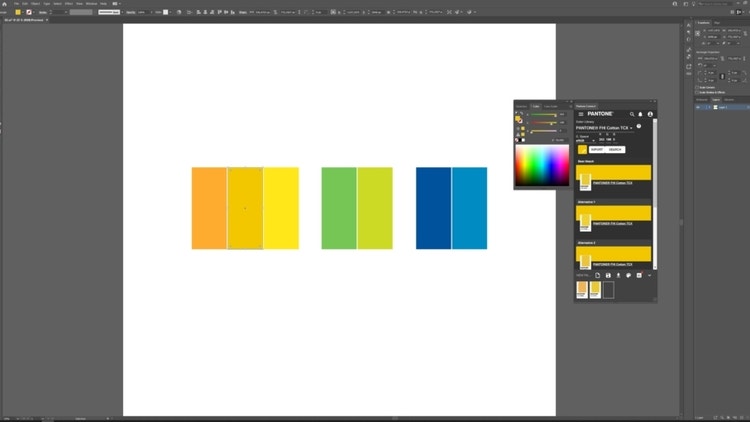The width and height of the screenshot is (750, 422).
Task: Select the dark blue rectangle on the artboard
Action: [x=433, y=208]
